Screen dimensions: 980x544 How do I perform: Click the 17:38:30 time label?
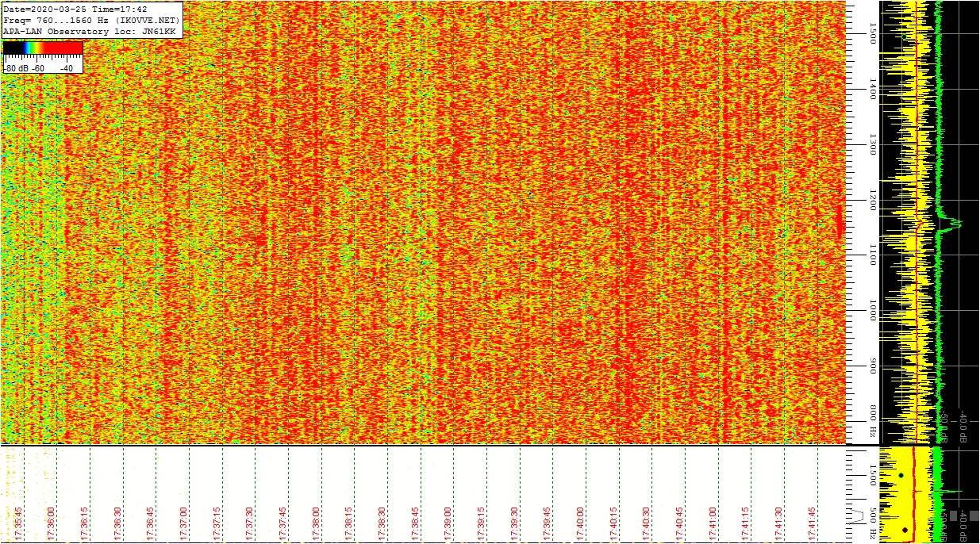[382, 523]
